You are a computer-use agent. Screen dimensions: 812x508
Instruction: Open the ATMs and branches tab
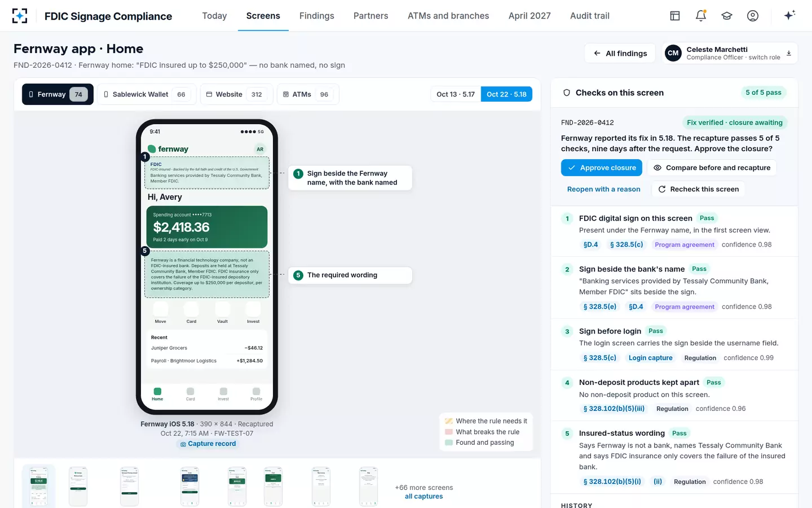(x=448, y=16)
